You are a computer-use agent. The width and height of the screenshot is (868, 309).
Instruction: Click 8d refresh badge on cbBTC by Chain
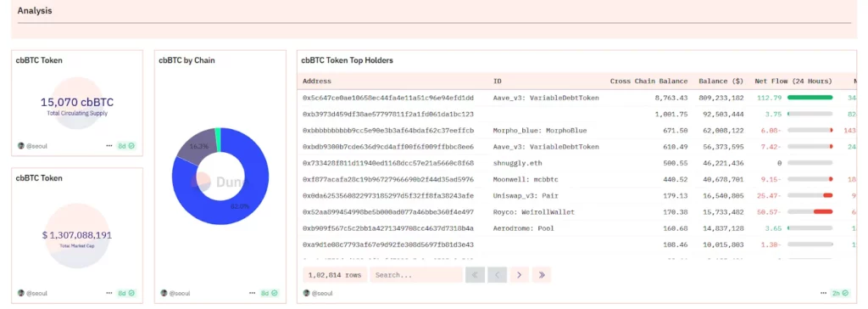269,293
